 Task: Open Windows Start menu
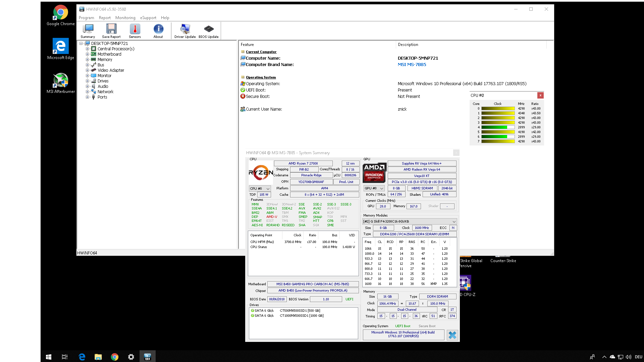click(x=49, y=357)
